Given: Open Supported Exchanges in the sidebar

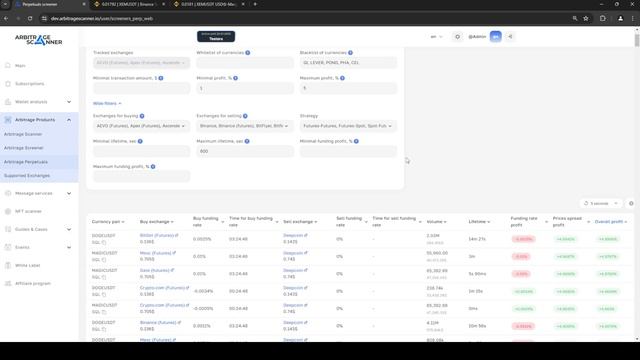Looking at the screenshot, I should click(x=27, y=176).
